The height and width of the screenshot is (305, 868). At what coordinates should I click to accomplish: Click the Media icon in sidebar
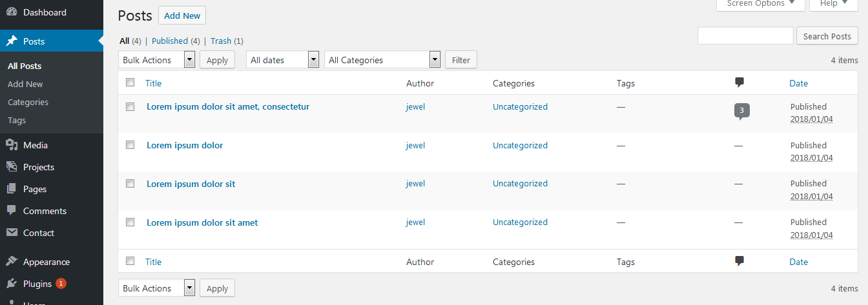12,145
